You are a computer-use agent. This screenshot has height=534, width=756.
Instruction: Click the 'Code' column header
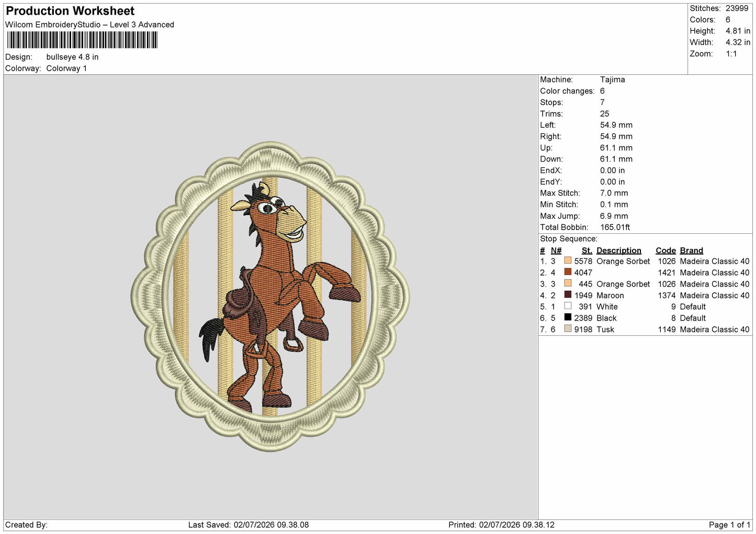[666, 251]
